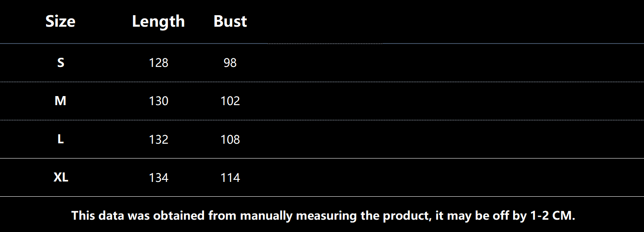Click bust value 108 for size L
This screenshot has width=644, height=232.
point(230,140)
